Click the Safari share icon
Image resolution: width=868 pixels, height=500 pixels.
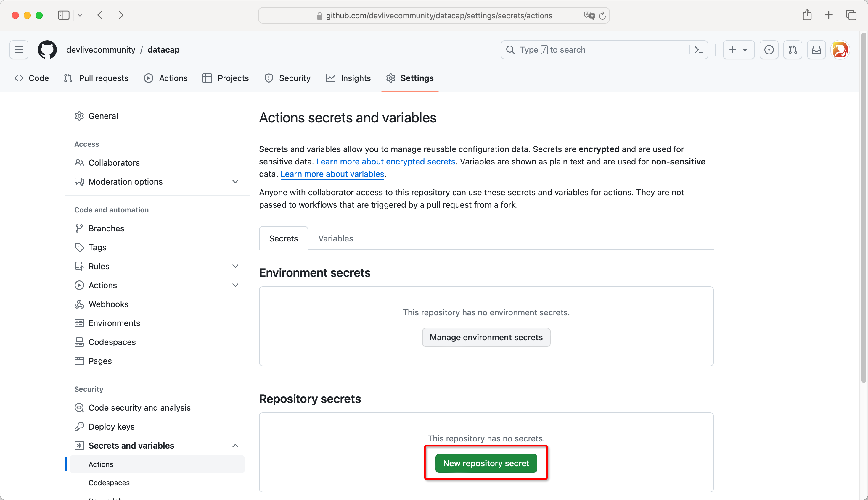[807, 15]
